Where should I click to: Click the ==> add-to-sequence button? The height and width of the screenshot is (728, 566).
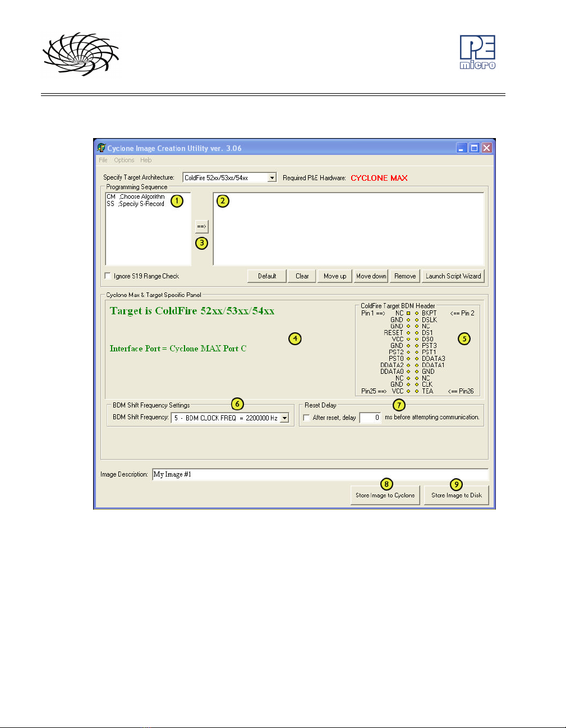202,227
